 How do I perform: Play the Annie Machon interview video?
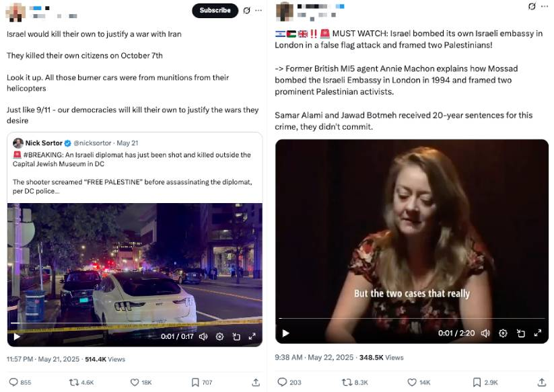click(x=285, y=333)
